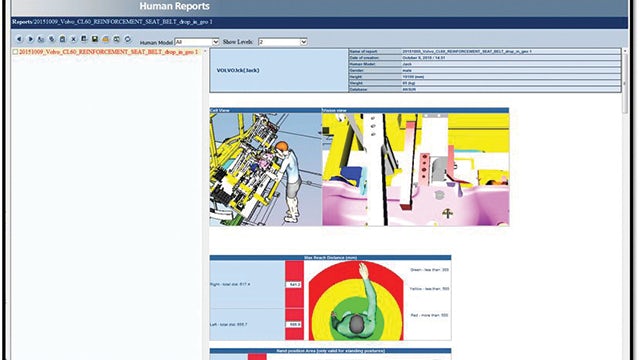The image size is (640, 360).
Task: Click the floppy disk save icon
Action: coord(95,39)
